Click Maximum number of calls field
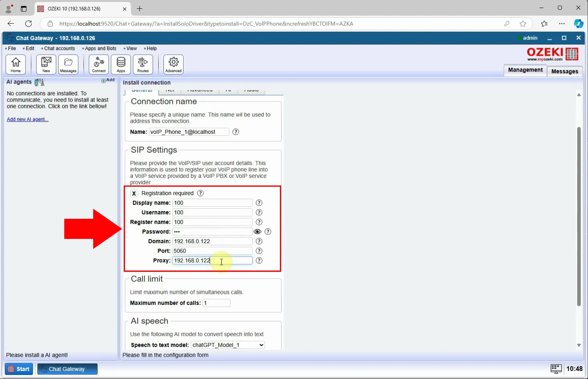The width and height of the screenshot is (588, 379). tap(216, 303)
